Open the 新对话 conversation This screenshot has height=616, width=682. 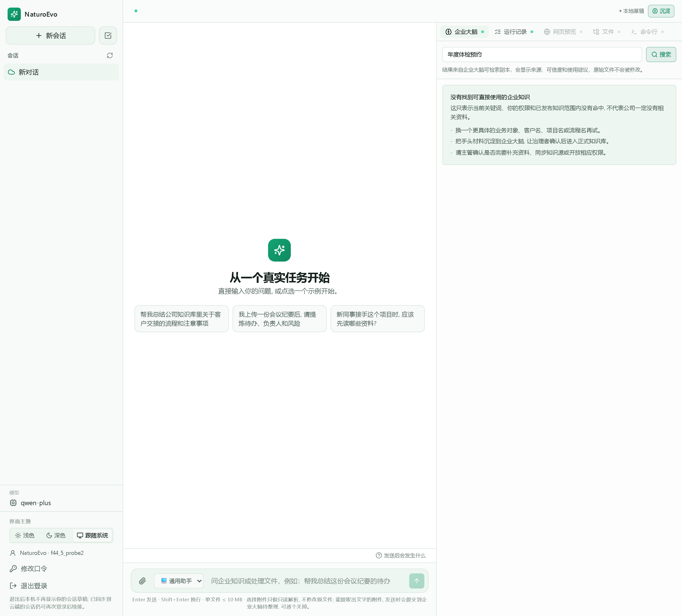(61, 72)
